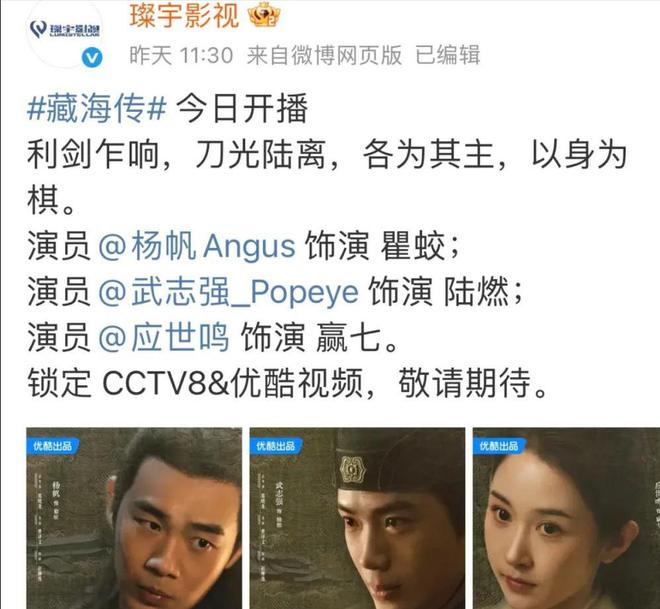Visit @杨帆Angus mention link

(197, 246)
